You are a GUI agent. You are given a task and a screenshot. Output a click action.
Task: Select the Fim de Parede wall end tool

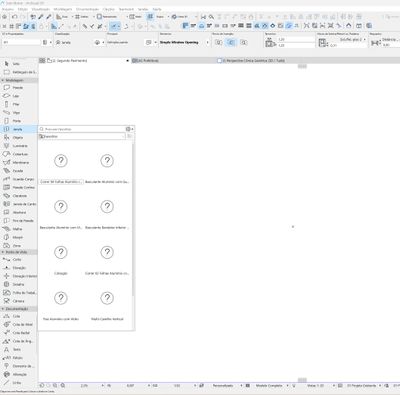click(18, 221)
